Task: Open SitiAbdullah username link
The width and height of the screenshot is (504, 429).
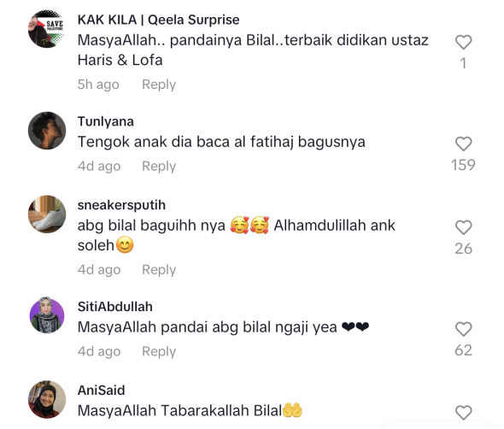Action: (115, 307)
